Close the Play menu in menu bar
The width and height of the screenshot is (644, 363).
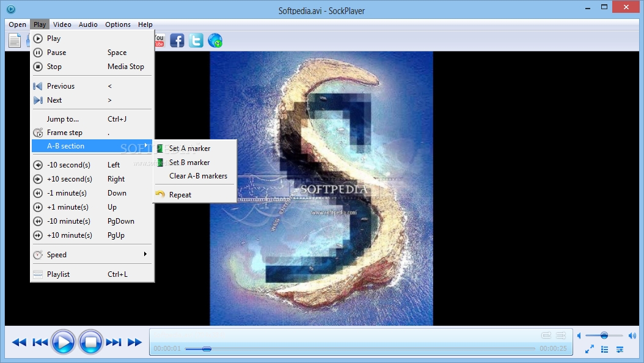40,24
